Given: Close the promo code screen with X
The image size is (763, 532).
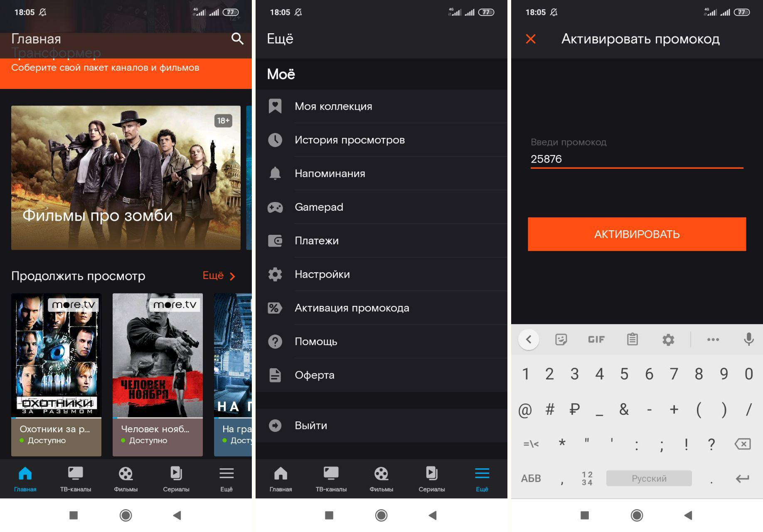Looking at the screenshot, I should coord(531,39).
